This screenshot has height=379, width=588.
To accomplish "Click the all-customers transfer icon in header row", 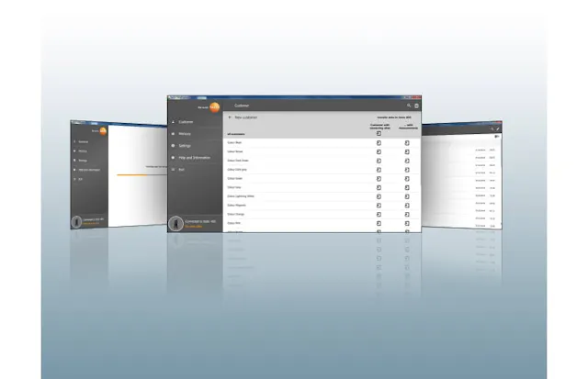I will [x=379, y=134].
